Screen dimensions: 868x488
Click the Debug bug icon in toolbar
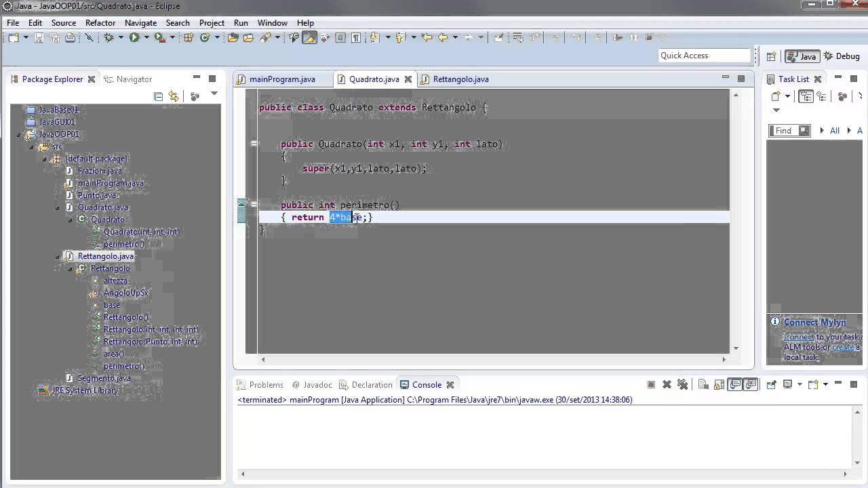click(108, 38)
